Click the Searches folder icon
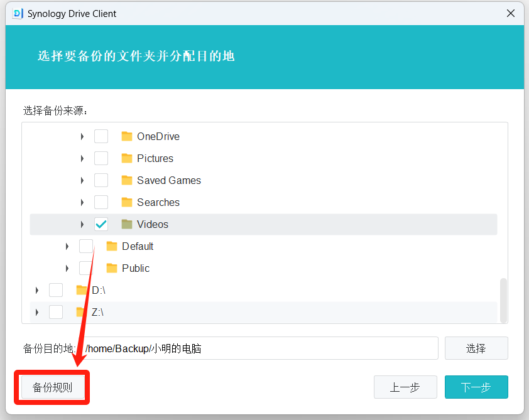The width and height of the screenshot is (529, 420). 127,202
